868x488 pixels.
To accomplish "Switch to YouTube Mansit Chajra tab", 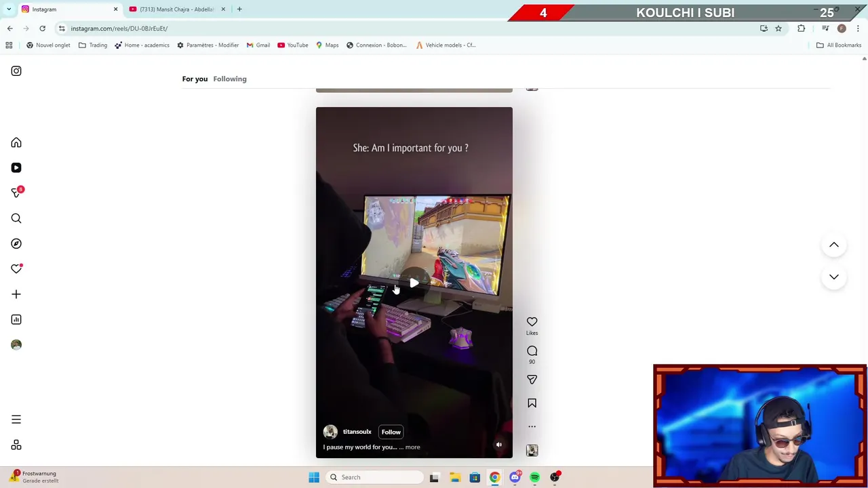I will 175,9.
